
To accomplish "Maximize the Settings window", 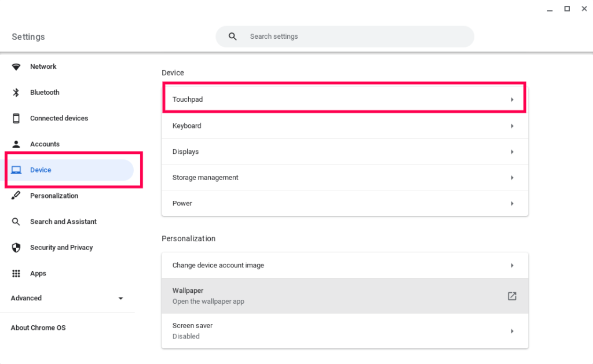I will (x=567, y=9).
